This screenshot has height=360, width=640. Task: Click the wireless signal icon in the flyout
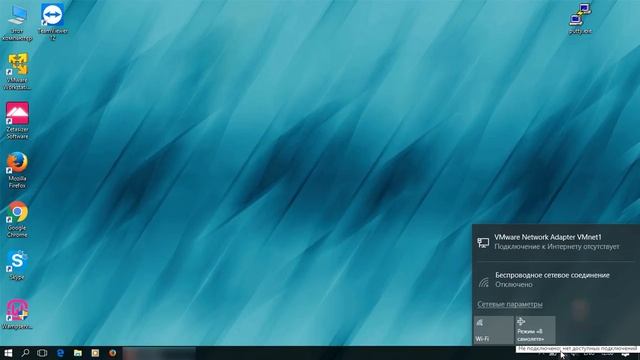click(x=484, y=281)
